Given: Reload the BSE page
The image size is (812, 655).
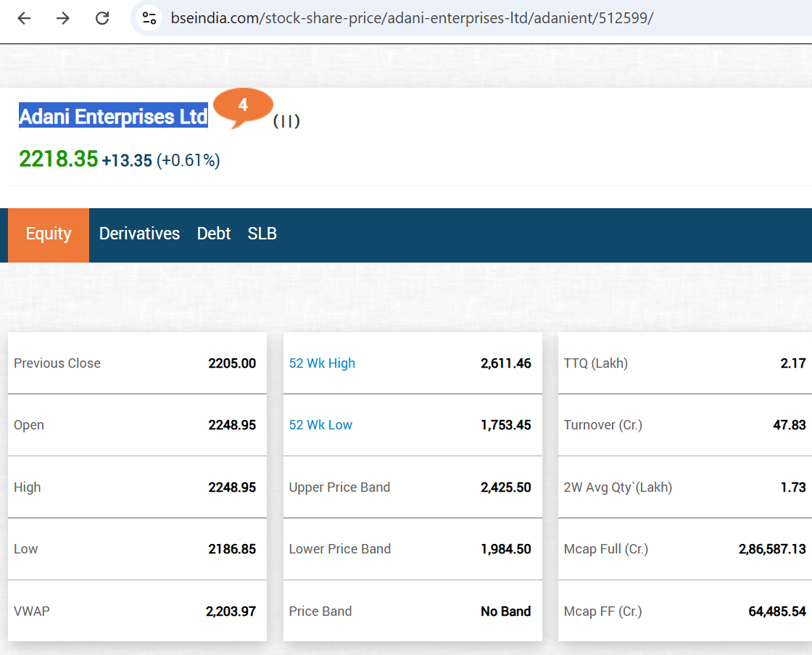Looking at the screenshot, I should (x=102, y=19).
